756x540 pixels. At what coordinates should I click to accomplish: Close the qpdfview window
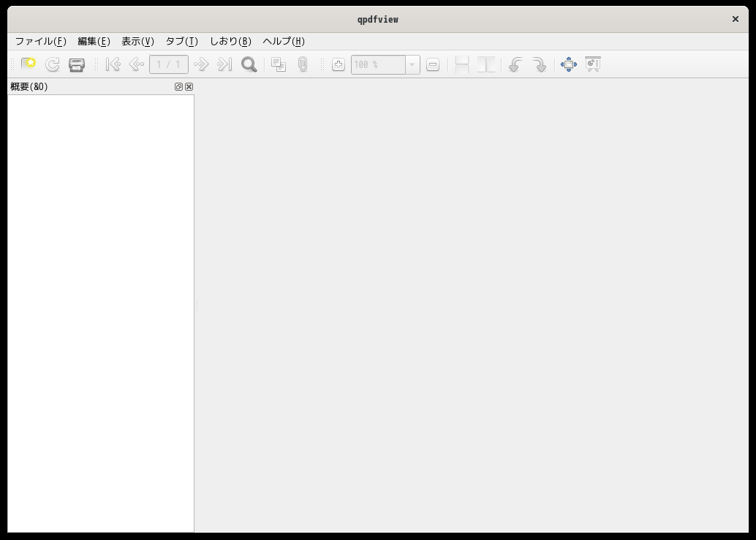[736, 19]
